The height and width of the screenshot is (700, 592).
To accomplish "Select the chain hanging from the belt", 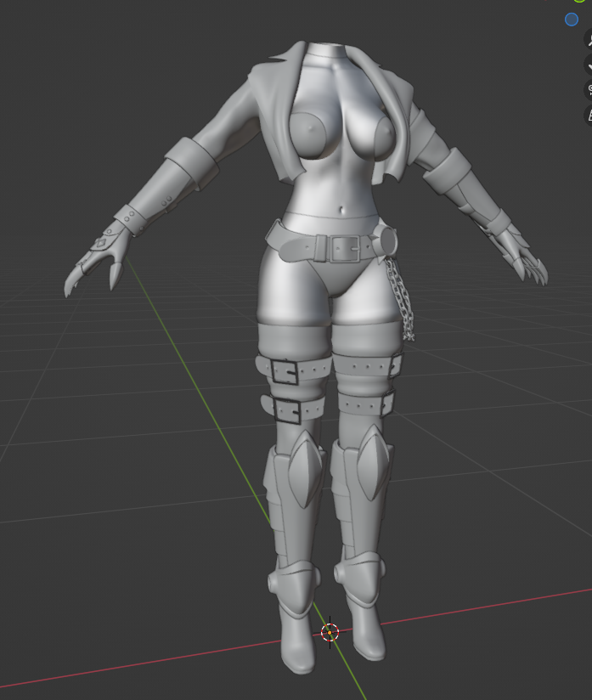I will [401, 300].
